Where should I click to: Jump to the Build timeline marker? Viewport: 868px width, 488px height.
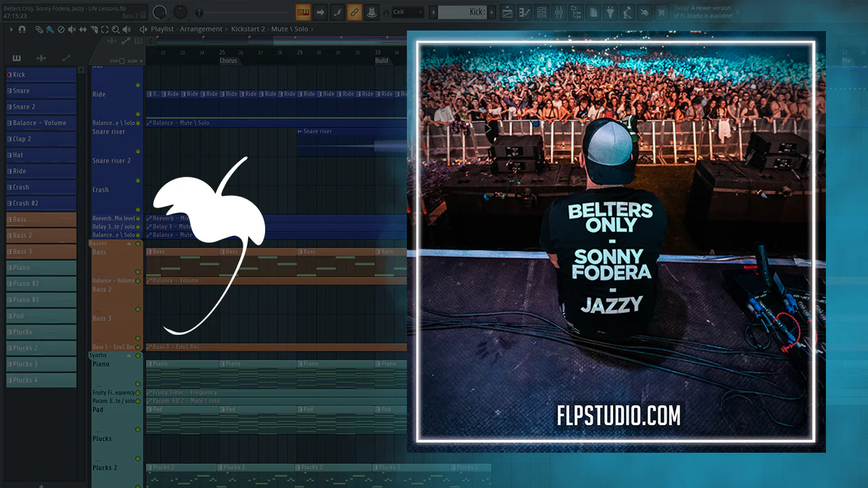coord(382,60)
